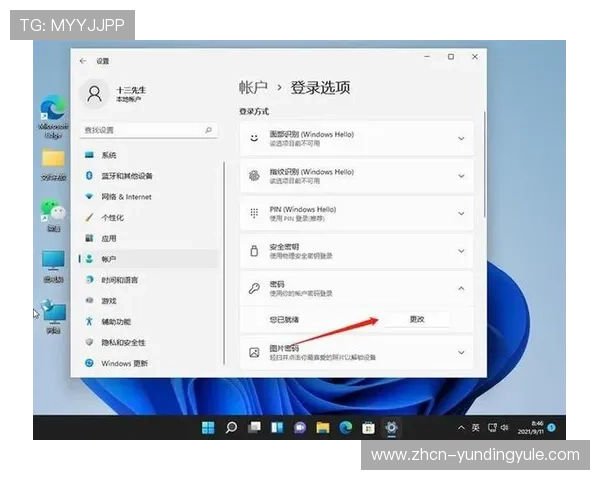Click the 十三先生 account name
This screenshot has width=600, height=480.
[x=131, y=90]
